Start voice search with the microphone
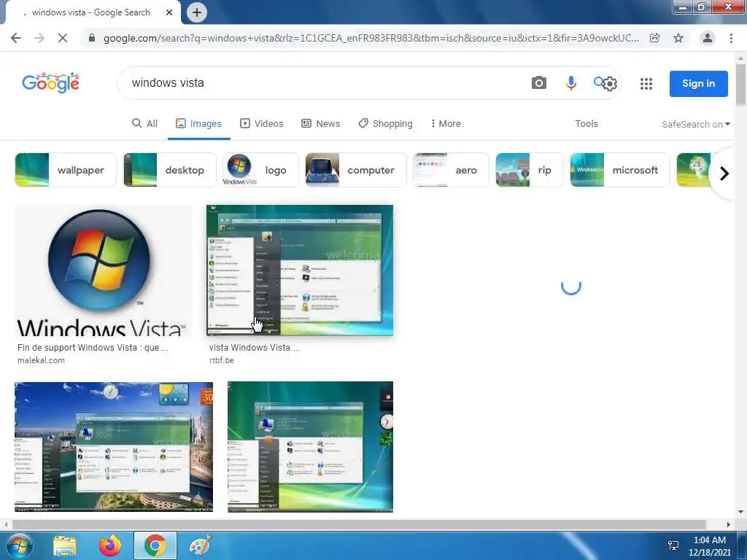The image size is (747, 560). pyautogui.click(x=570, y=83)
